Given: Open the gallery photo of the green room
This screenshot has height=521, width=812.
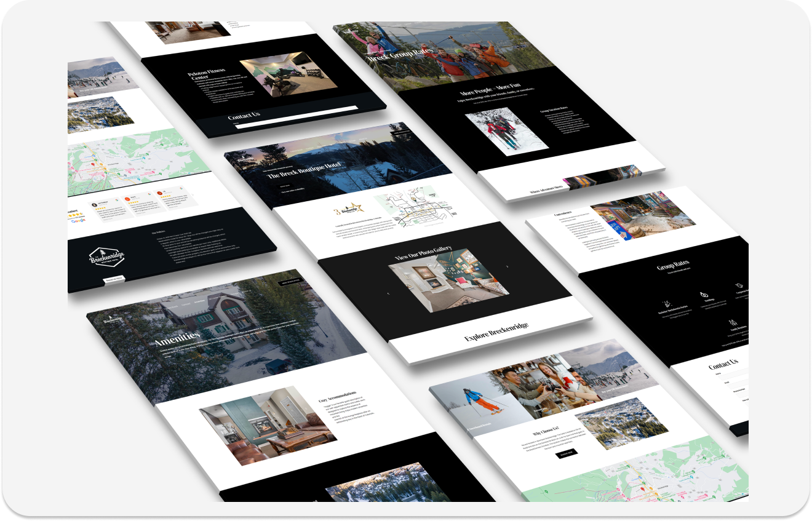Looking at the screenshot, I should pos(449,280).
